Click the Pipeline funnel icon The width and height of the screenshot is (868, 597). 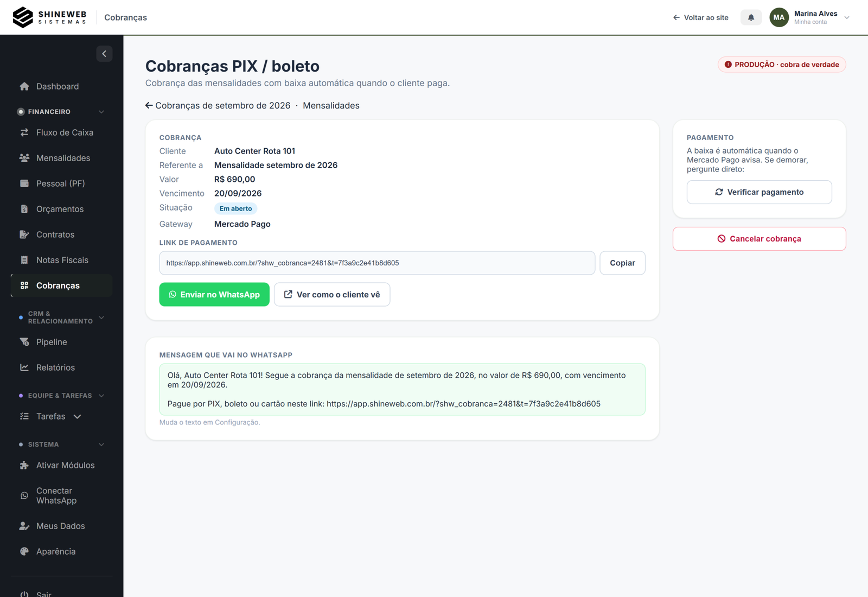24,342
